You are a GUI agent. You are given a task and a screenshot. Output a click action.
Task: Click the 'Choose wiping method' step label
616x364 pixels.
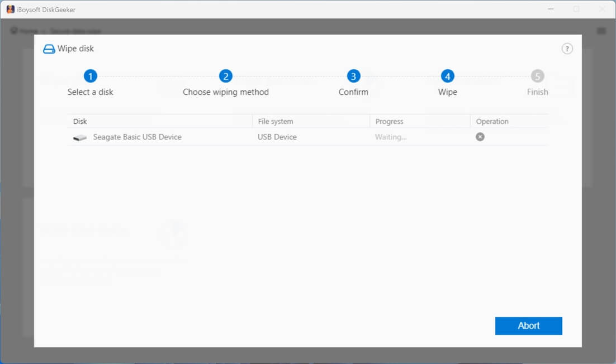pyautogui.click(x=225, y=92)
